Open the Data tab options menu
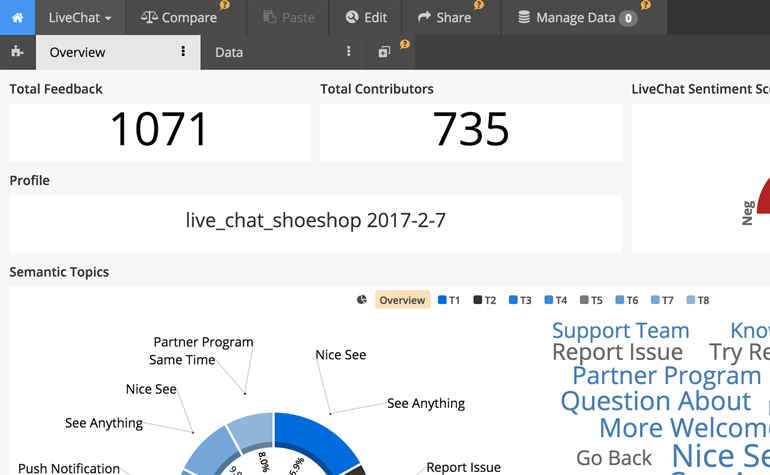 349,52
